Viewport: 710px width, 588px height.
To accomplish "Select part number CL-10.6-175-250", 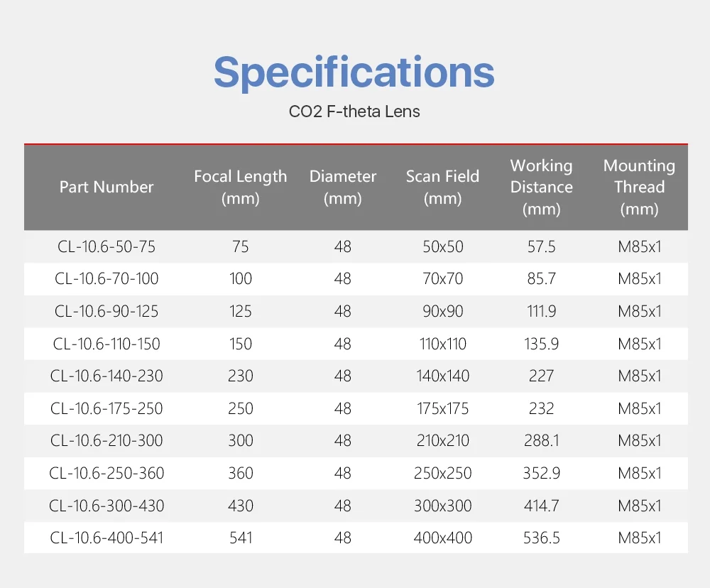I will coord(106,408).
